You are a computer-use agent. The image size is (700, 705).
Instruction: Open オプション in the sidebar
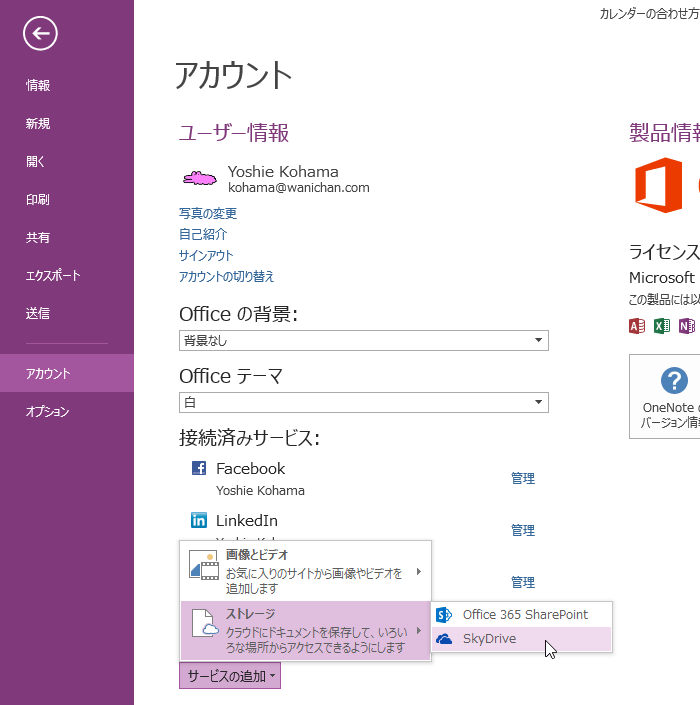tap(67, 411)
